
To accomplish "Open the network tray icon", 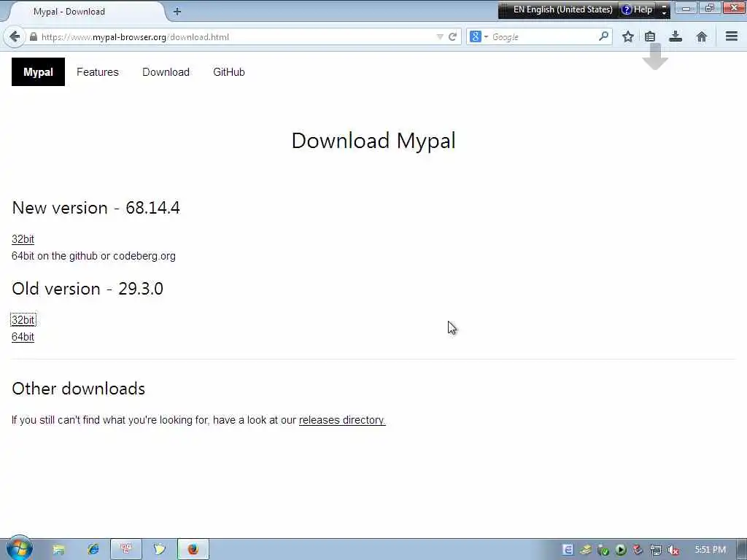I will pos(656,550).
